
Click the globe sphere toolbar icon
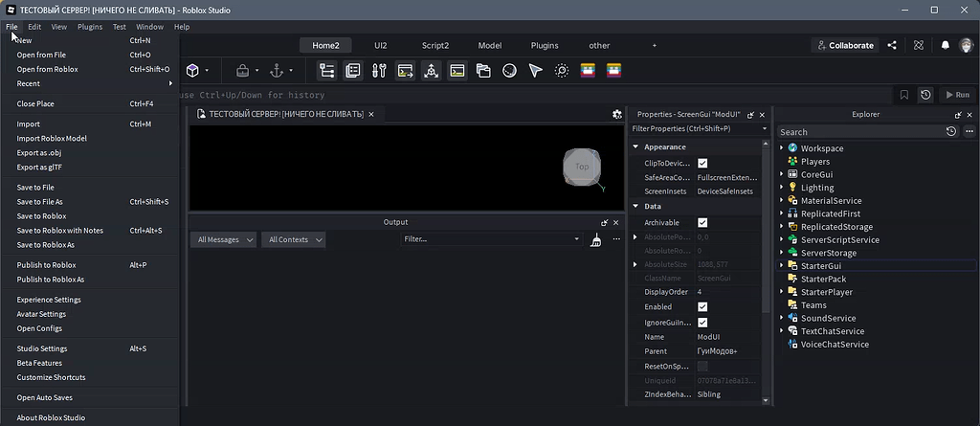(509, 71)
